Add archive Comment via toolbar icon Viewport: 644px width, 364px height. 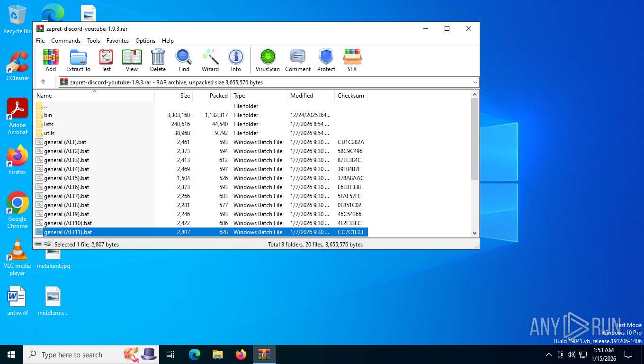298,60
